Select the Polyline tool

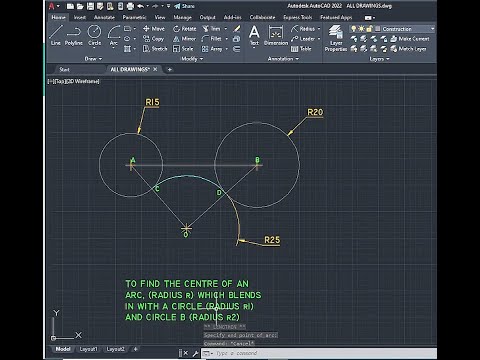74,35
